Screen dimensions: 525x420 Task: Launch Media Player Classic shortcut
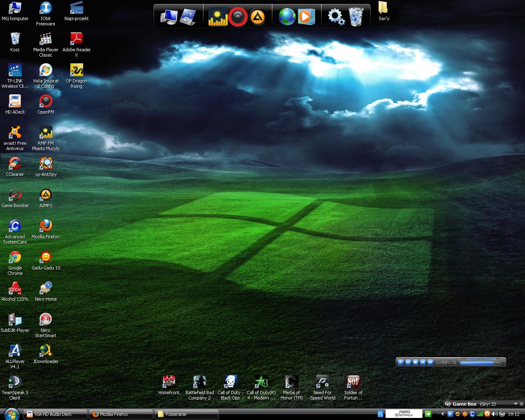click(46, 45)
